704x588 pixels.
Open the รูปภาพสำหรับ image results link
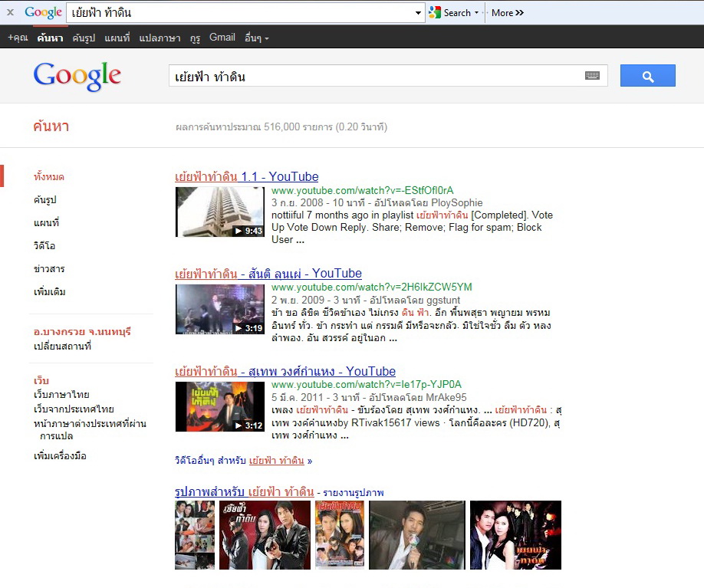pyautogui.click(x=244, y=492)
